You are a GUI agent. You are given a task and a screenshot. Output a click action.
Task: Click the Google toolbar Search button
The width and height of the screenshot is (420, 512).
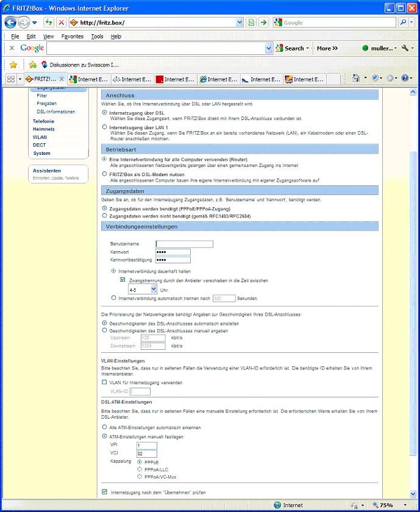292,48
